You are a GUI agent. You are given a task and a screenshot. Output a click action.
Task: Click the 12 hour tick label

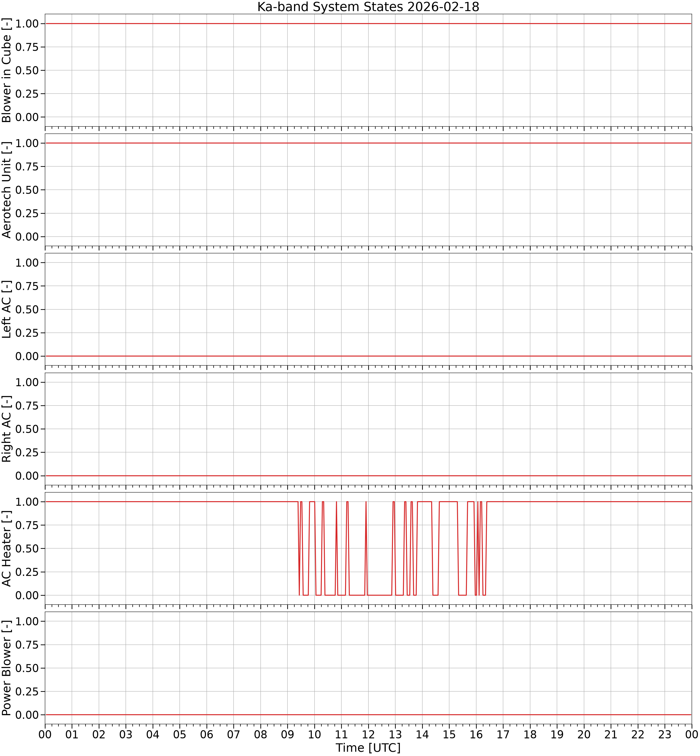click(368, 734)
